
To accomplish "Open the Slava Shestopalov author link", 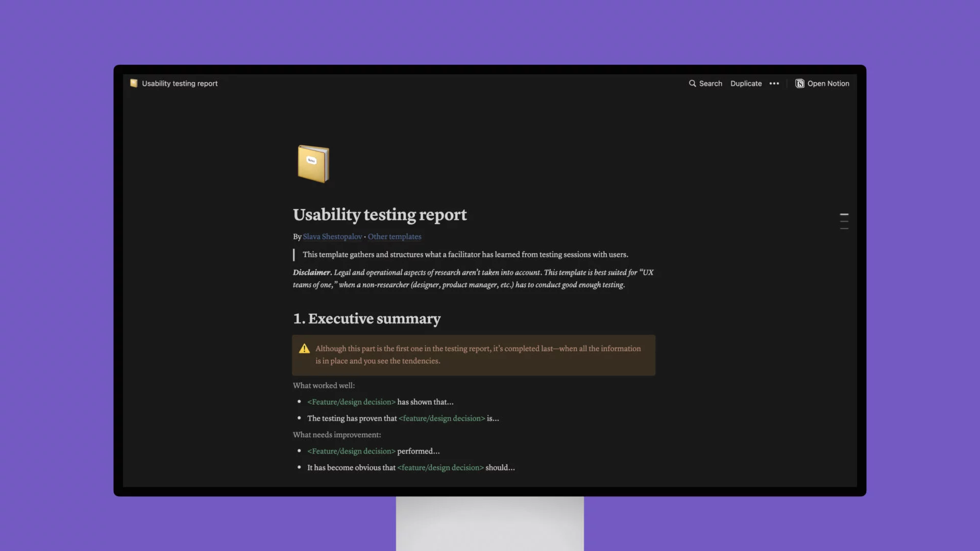I will pyautogui.click(x=332, y=236).
